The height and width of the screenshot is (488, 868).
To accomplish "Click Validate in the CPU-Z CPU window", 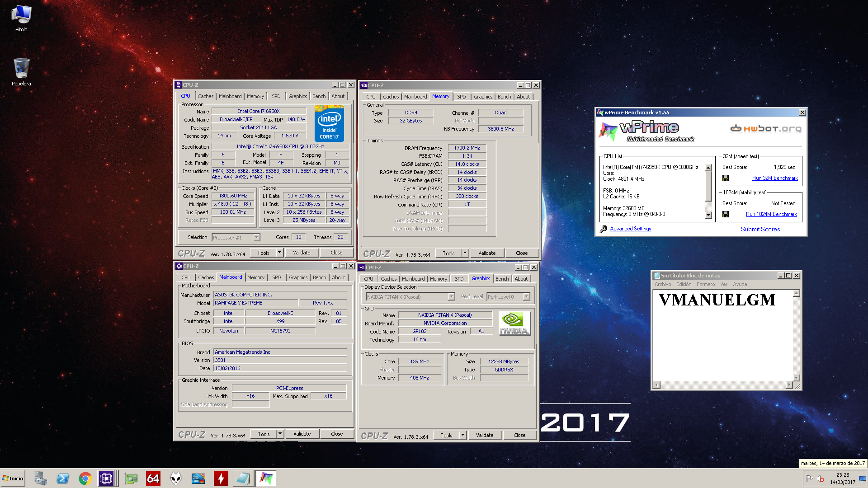I will (x=302, y=253).
